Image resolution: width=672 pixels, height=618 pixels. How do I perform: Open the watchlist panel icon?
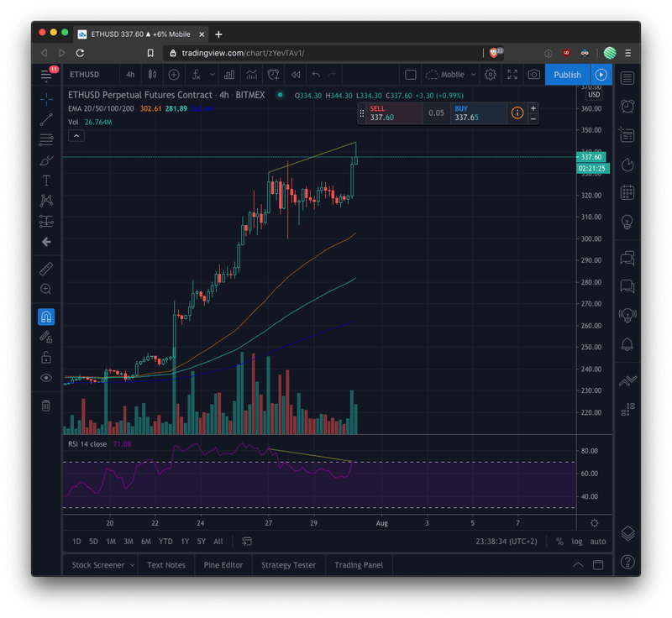click(627, 78)
